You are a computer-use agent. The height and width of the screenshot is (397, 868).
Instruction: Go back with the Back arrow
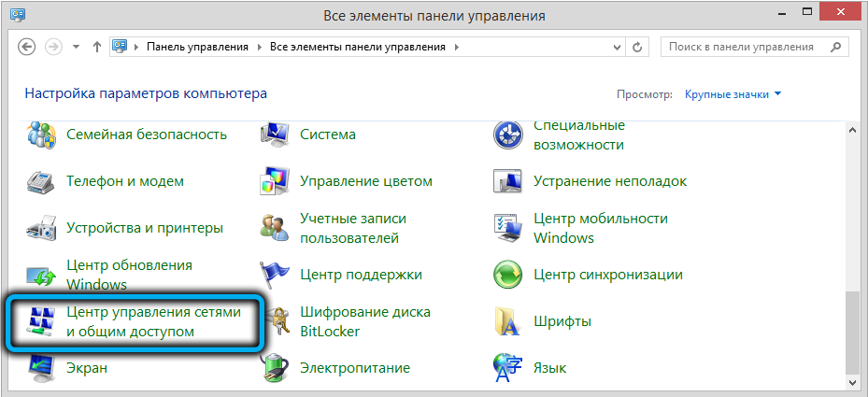coord(26,47)
